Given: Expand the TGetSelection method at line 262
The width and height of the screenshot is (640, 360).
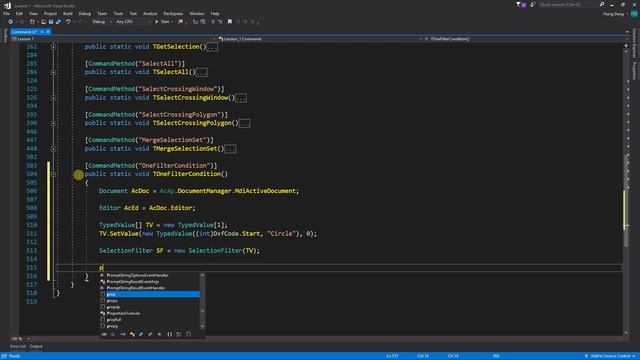Looking at the screenshot, I should pyautogui.click(x=53, y=47).
